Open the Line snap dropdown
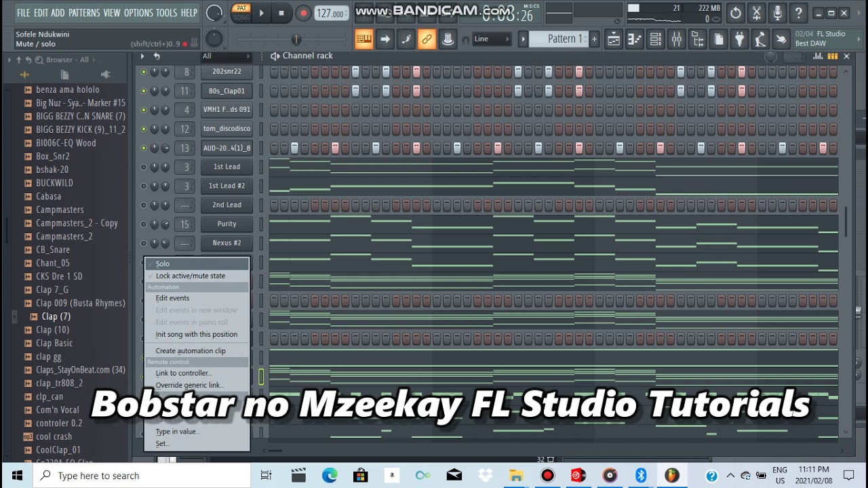Image resolution: width=868 pixels, height=488 pixels. tap(492, 39)
